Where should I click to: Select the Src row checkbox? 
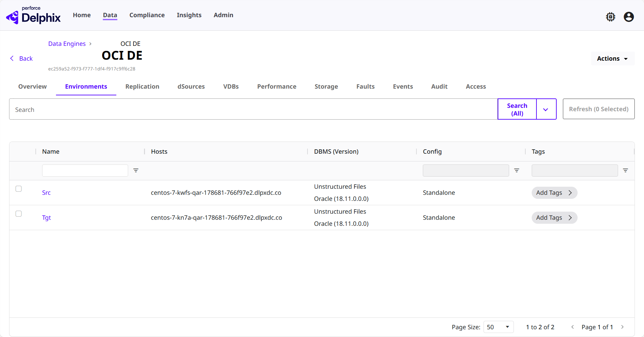pos(19,189)
